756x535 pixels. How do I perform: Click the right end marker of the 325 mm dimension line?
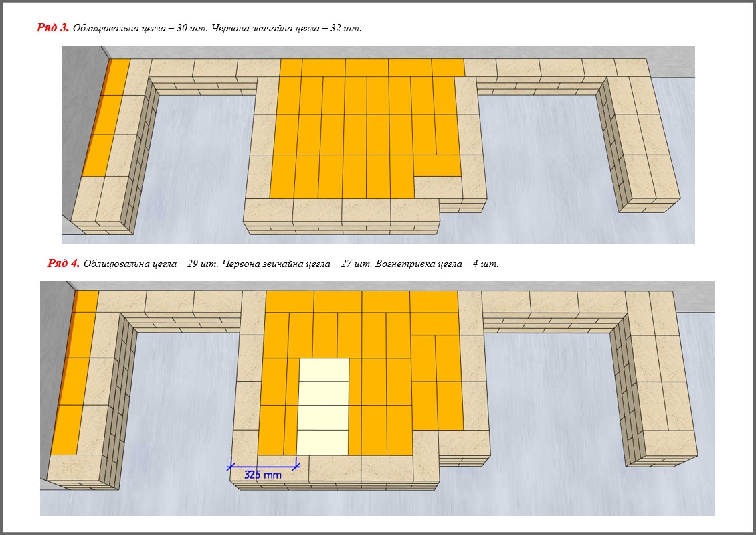click(x=298, y=465)
